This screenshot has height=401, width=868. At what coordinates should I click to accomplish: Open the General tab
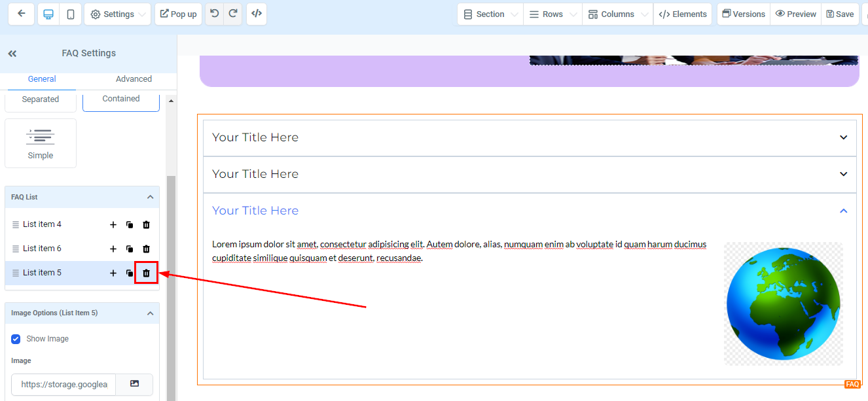click(42, 79)
